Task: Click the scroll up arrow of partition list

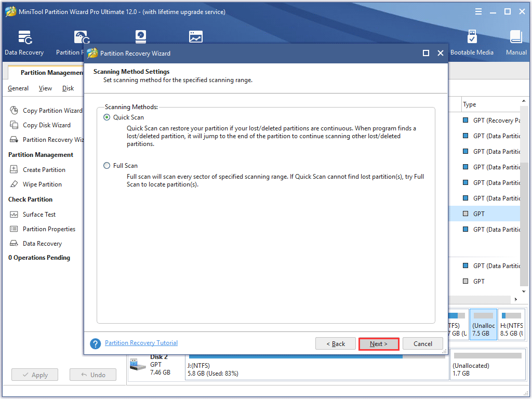Action: [x=524, y=101]
